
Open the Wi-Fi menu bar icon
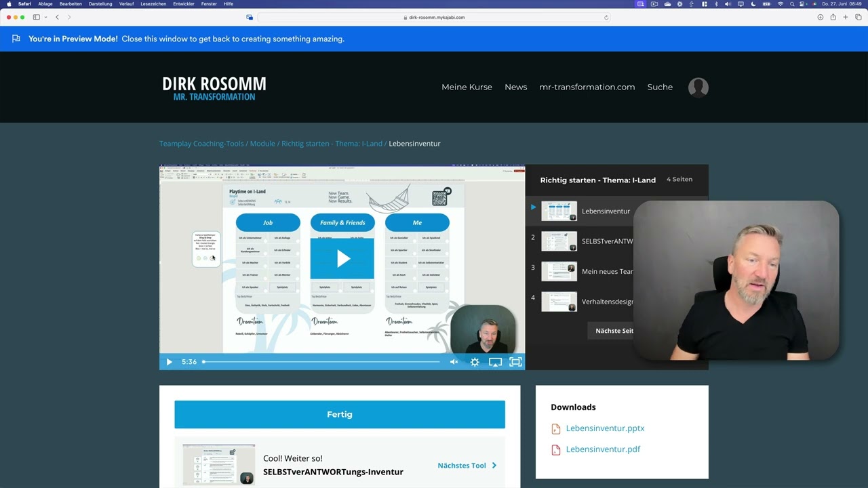(x=780, y=4)
